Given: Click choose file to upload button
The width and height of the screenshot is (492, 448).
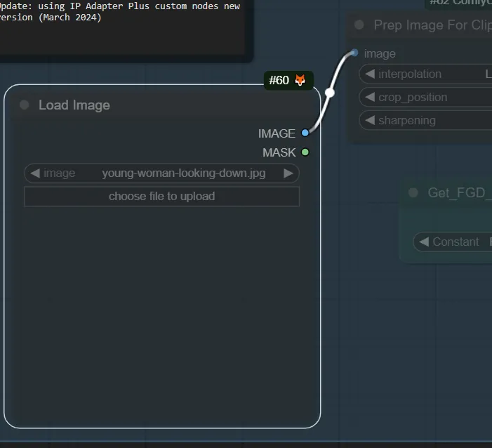Looking at the screenshot, I should pos(161,197).
